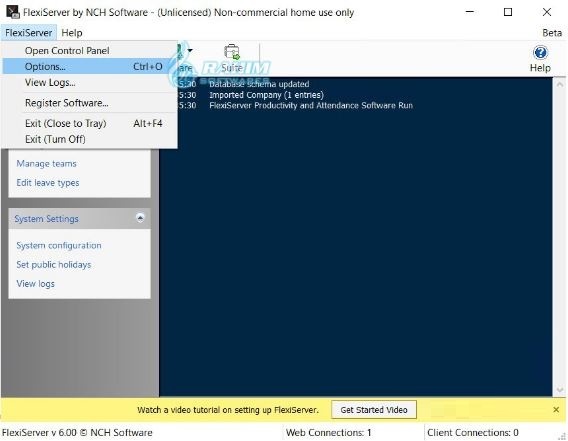
Task: Collapse the System Settings panel
Action: [x=140, y=218]
